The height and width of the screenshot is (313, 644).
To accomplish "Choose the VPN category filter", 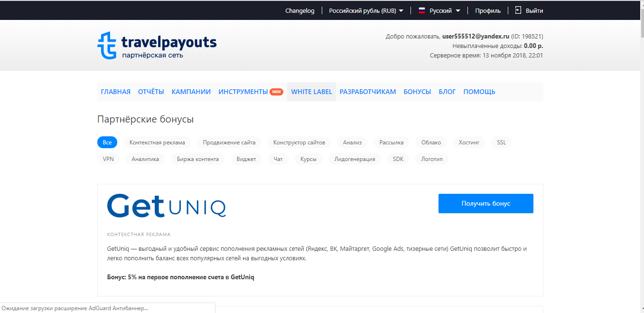I will pos(108,159).
